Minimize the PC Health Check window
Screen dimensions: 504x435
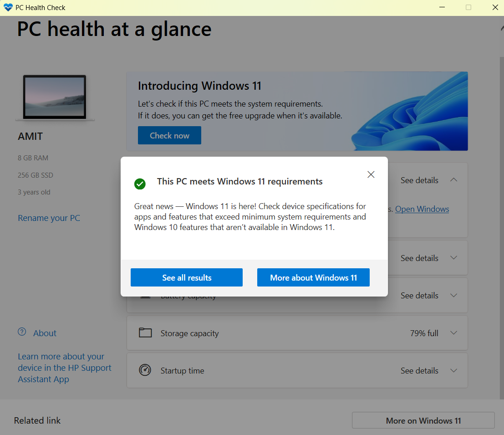pos(442,7)
